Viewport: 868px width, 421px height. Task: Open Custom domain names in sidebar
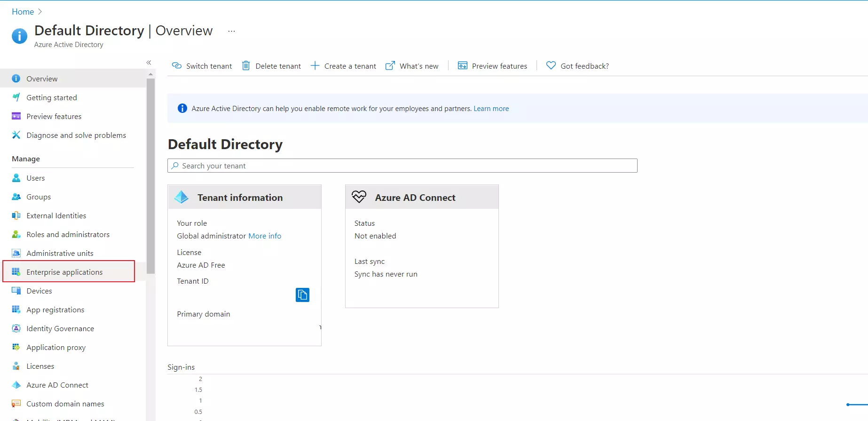[x=73, y=404]
